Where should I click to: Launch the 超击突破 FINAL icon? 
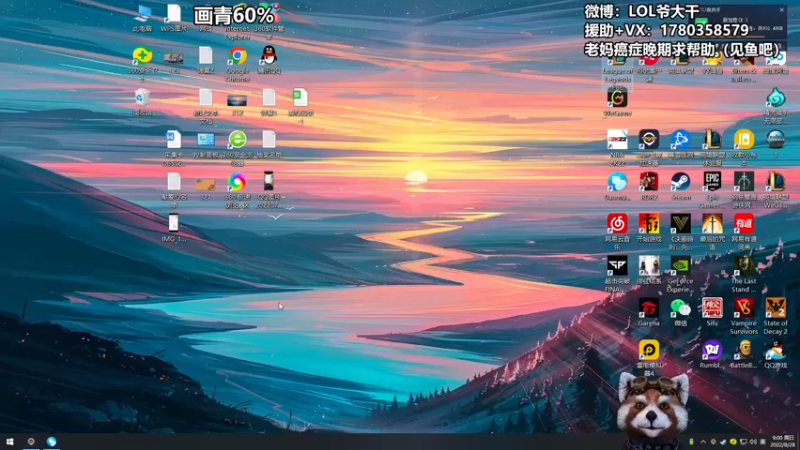617,265
